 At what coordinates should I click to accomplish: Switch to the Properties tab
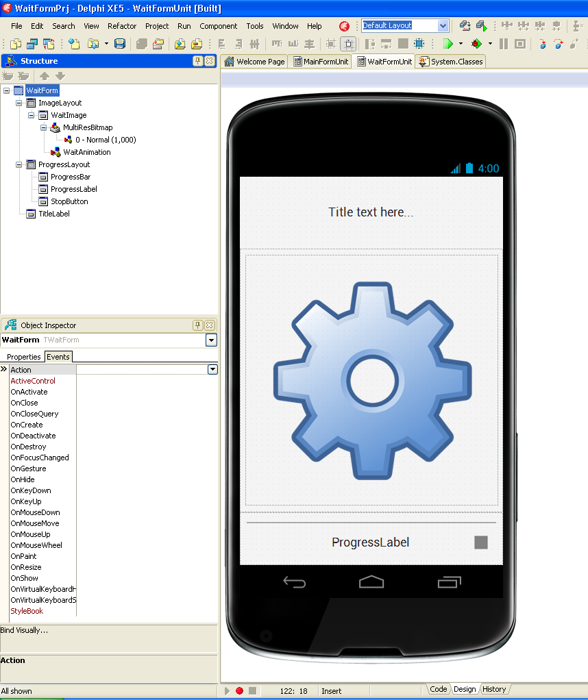point(24,357)
